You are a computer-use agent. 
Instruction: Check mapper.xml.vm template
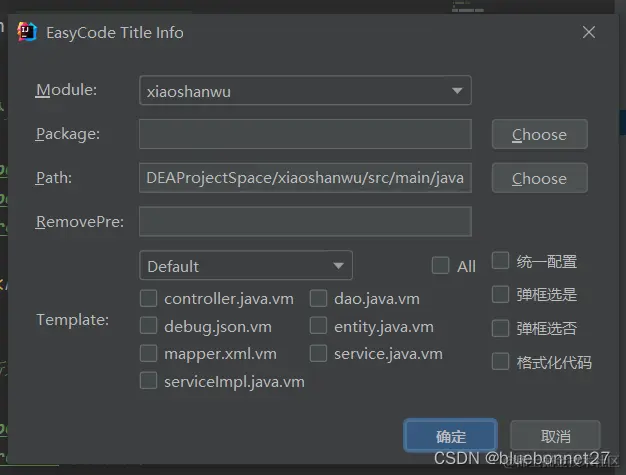pyautogui.click(x=149, y=353)
